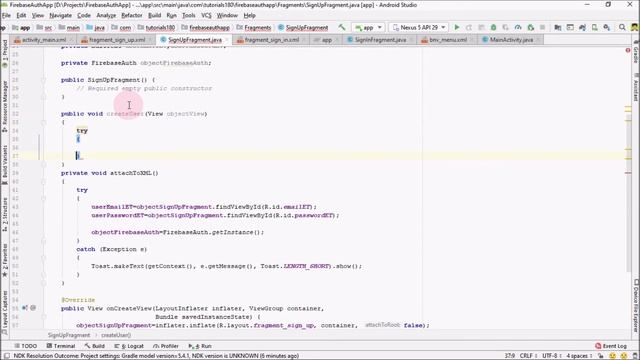Open the Profiler tool window at bottom
The width and height of the screenshot is (640, 360).
[166, 346]
